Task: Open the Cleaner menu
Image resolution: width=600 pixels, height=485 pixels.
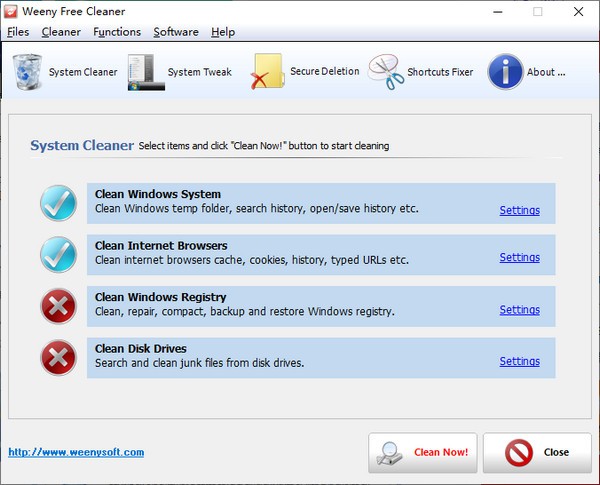Action: point(61,32)
